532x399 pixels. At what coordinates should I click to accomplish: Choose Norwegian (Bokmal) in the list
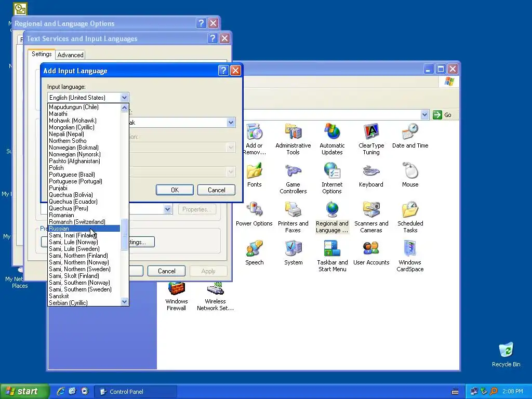[x=84, y=148]
